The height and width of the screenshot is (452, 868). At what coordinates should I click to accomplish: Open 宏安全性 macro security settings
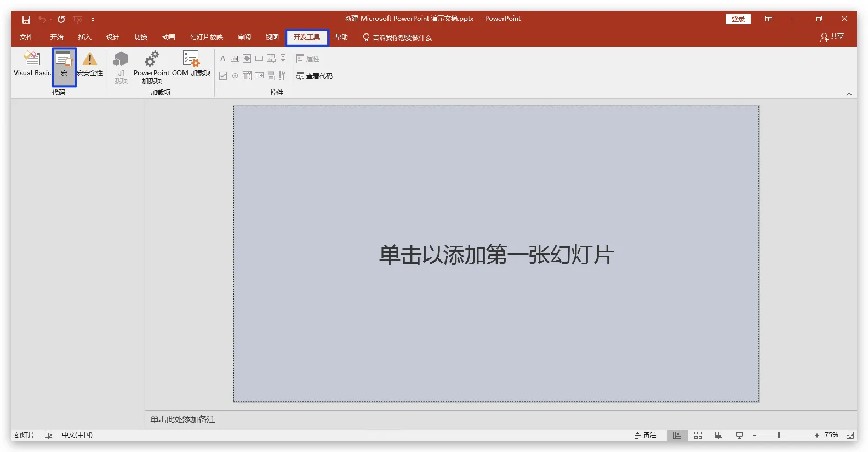click(90, 64)
